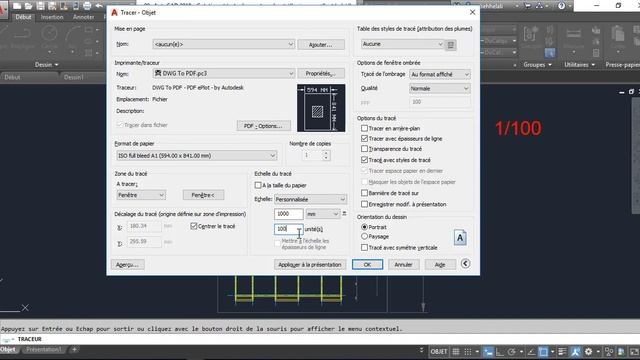Check Enregistrer modif. à présentation

coord(364,204)
